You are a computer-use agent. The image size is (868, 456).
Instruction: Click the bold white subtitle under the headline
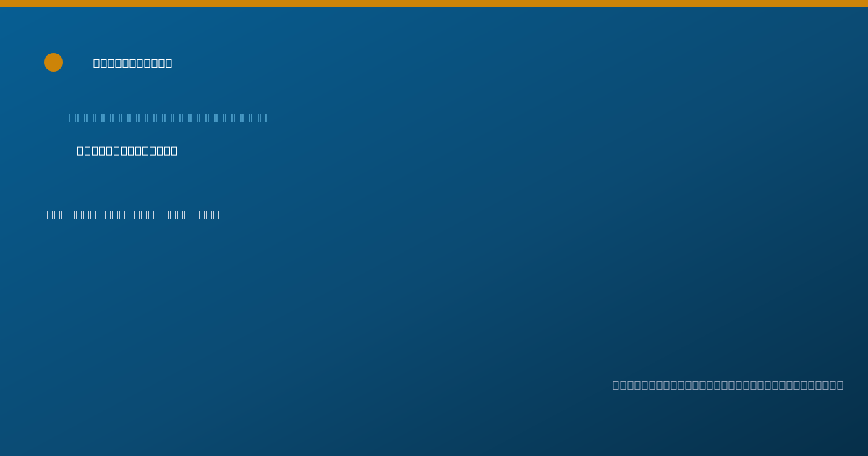127,151
